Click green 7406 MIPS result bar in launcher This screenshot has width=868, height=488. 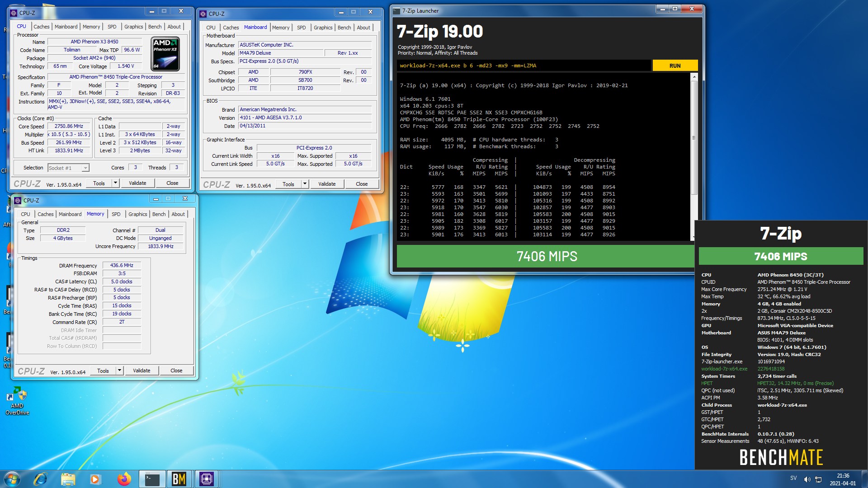click(x=546, y=256)
